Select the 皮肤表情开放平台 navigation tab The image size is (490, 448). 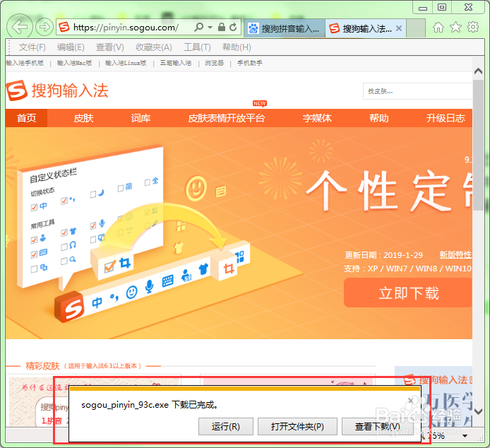226,118
